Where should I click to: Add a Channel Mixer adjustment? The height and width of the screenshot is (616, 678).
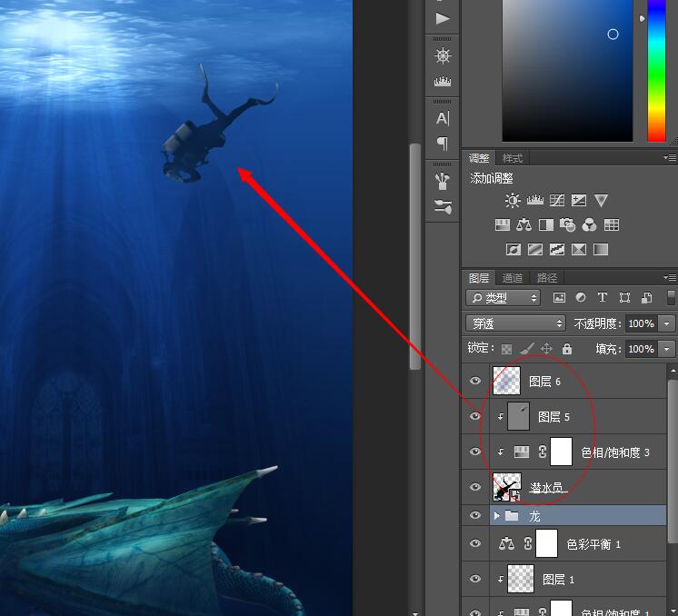(x=589, y=224)
